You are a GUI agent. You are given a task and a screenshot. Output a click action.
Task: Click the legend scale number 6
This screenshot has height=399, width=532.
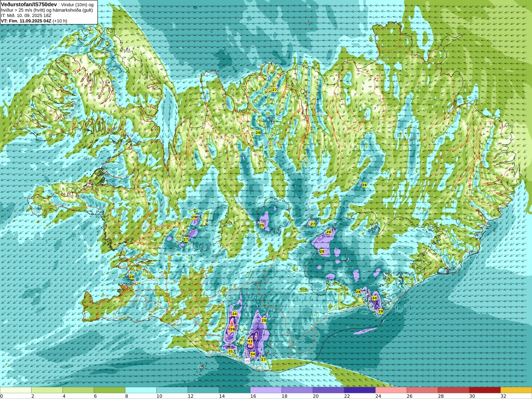(95, 396)
